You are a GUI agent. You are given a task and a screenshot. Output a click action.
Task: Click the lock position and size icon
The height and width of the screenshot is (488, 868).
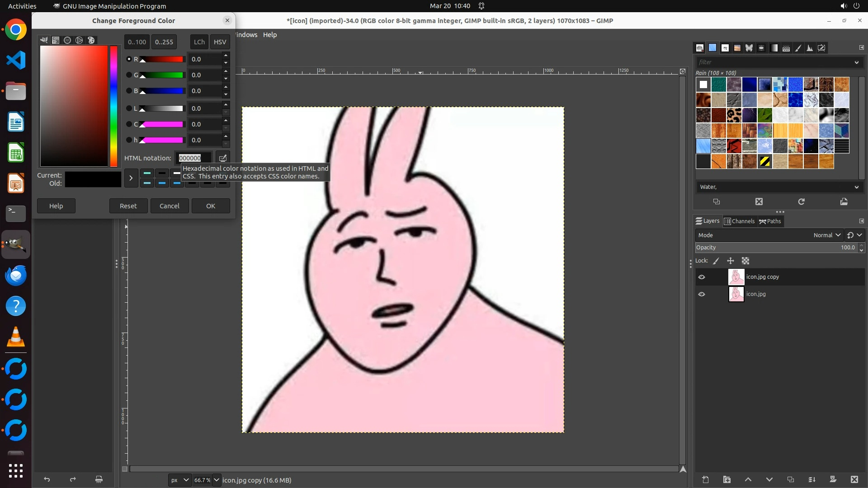click(x=730, y=261)
